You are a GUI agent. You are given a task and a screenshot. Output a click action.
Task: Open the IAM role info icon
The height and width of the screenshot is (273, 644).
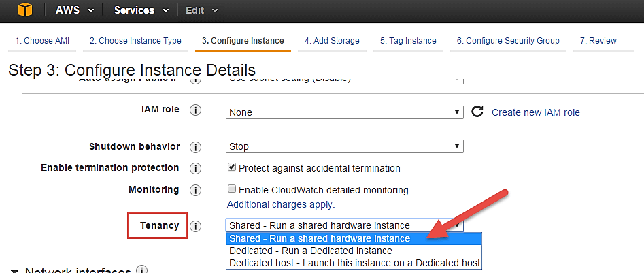195,110
